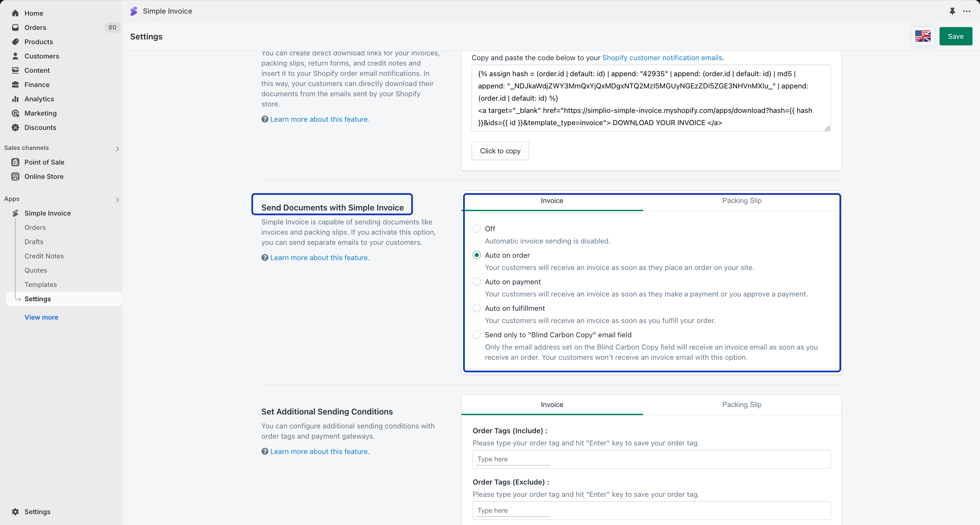Screen dimensions: 980x525
Task: Select the Off radio option
Action: [477, 228]
